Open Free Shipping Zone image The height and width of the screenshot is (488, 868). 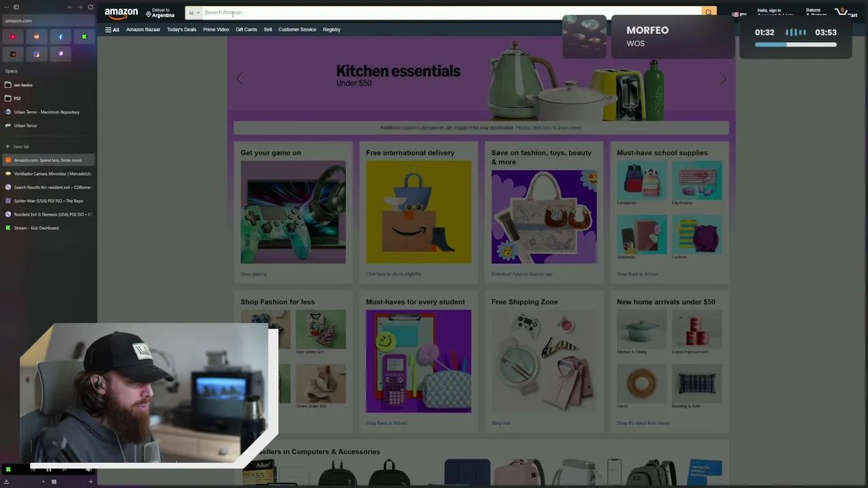[544, 361]
